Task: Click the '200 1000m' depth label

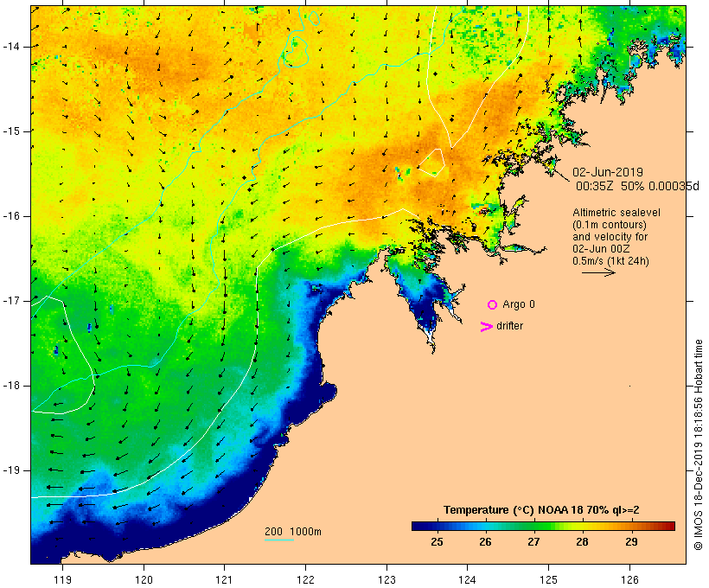Action: tap(293, 532)
